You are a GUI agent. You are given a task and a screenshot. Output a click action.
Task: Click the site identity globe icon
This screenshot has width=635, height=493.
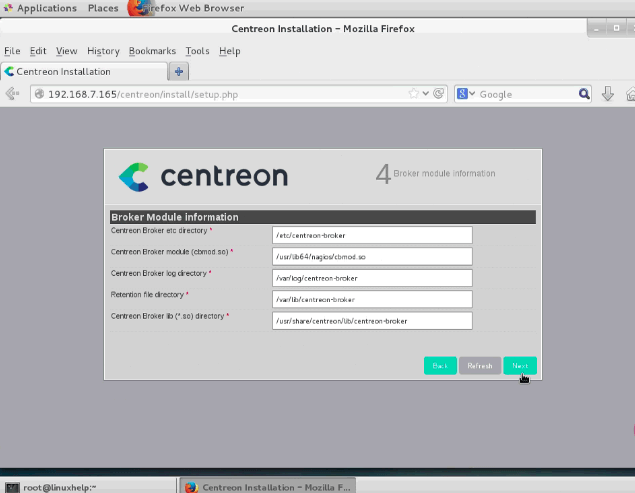click(39, 94)
